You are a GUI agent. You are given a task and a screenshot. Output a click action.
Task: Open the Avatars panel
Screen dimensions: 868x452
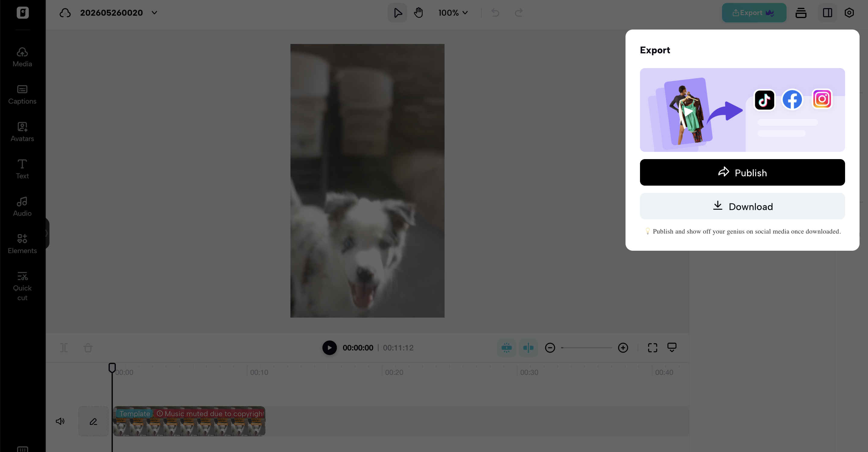(x=22, y=132)
